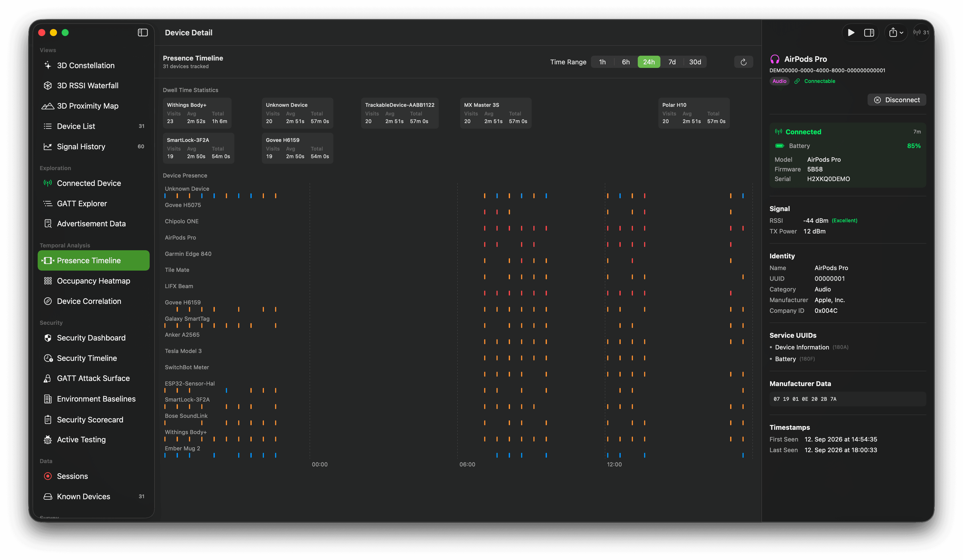
Task: Click the 06:00 time axis label
Action: coord(467,464)
